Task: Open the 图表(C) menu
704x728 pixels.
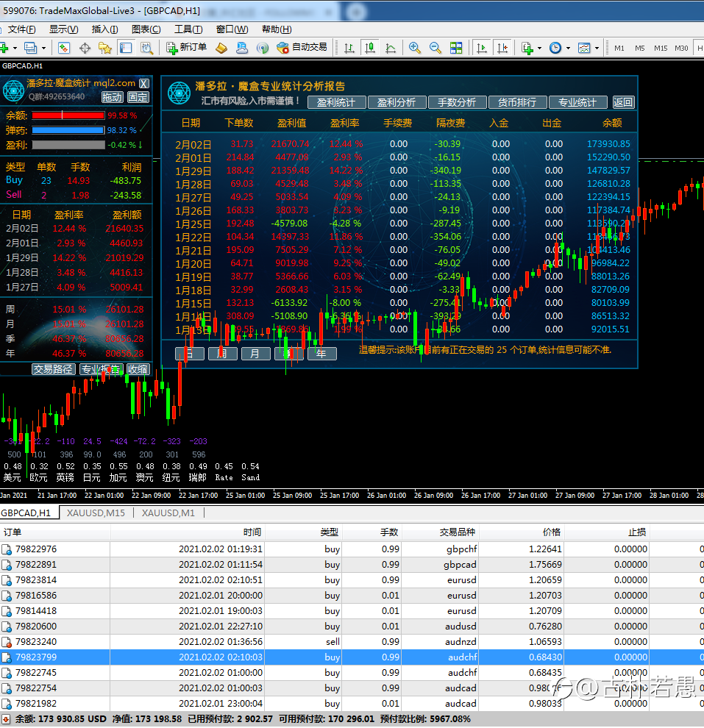Action: coord(146,29)
